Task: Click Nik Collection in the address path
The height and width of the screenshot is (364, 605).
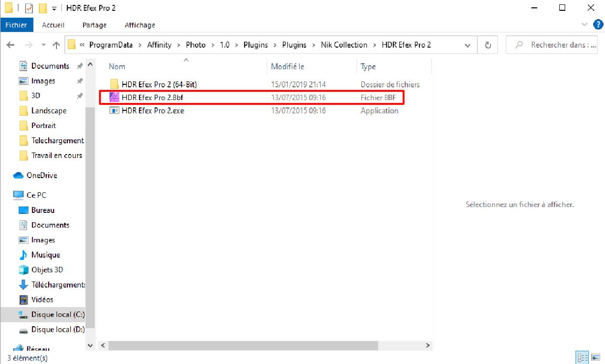Action: click(x=344, y=45)
